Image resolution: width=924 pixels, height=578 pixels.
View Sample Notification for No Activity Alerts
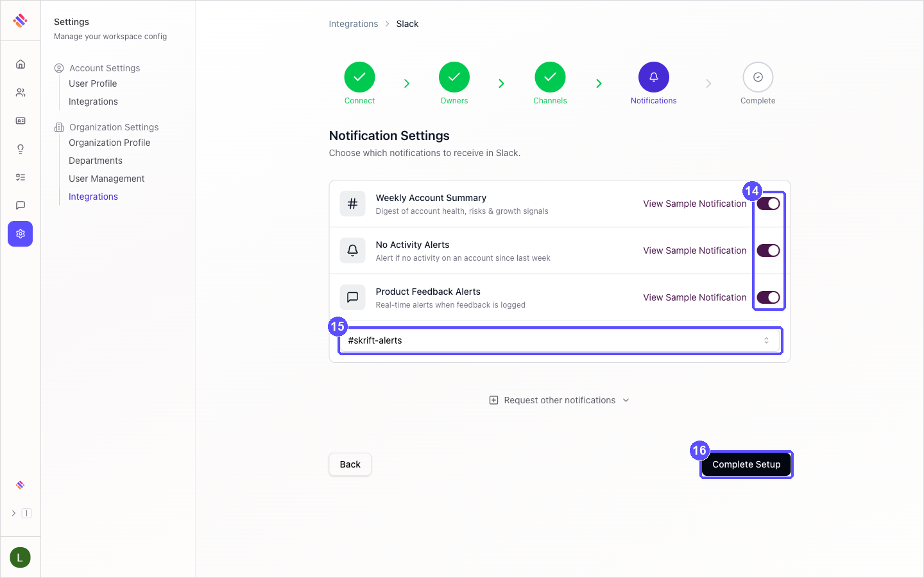pyautogui.click(x=695, y=250)
